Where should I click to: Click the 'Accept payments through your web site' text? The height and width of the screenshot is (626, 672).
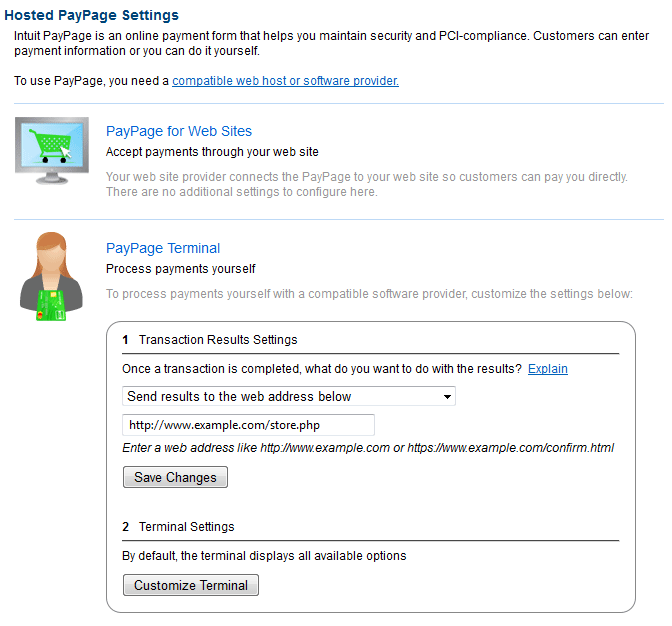click(x=212, y=152)
